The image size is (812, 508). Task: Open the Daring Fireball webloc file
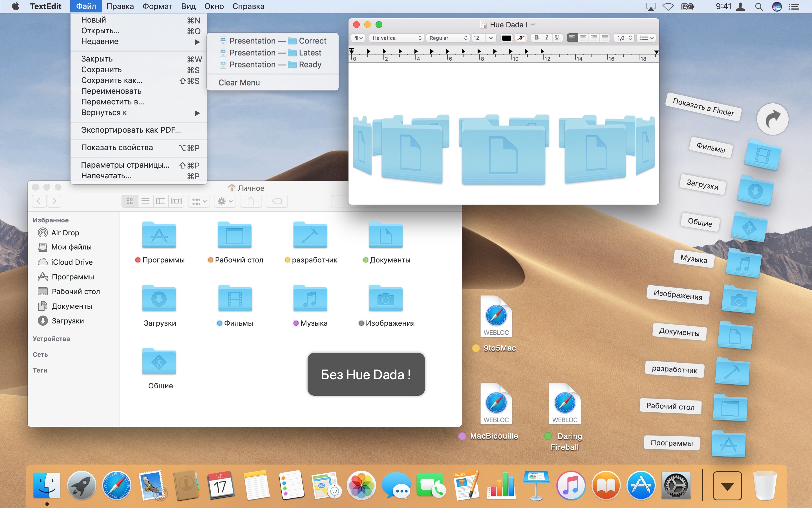tap(565, 404)
